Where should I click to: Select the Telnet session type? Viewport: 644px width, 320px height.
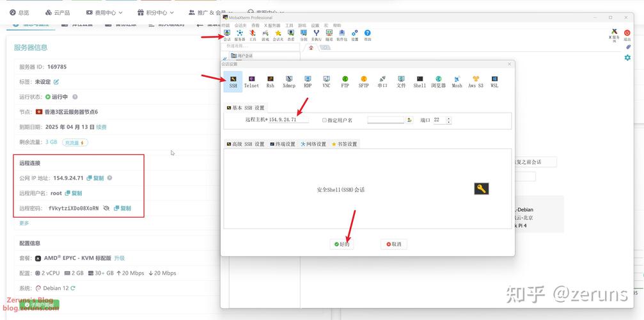tap(251, 82)
